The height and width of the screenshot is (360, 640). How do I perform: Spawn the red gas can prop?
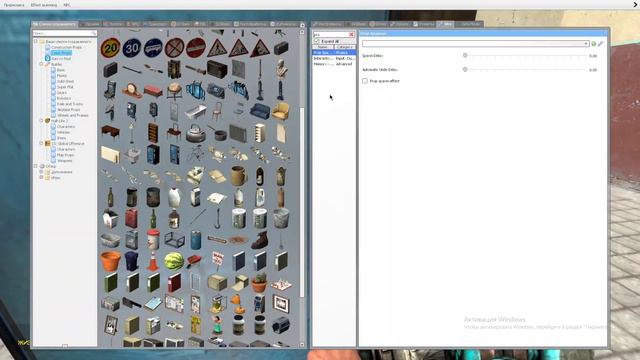coord(132,218)
